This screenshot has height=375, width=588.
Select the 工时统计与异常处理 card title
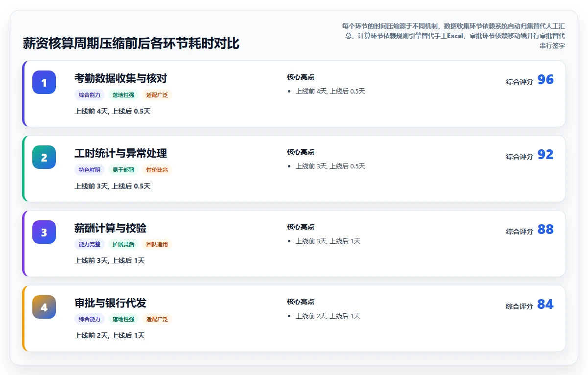point(121,153)
